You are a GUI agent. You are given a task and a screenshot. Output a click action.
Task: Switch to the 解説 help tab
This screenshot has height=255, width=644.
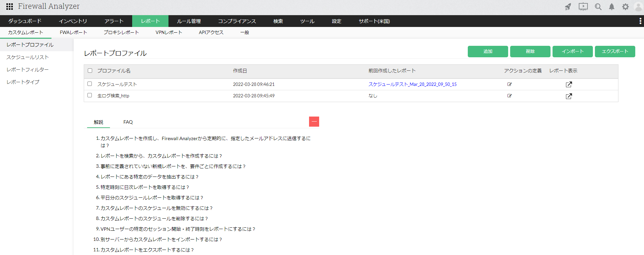[x=99, y=122]
